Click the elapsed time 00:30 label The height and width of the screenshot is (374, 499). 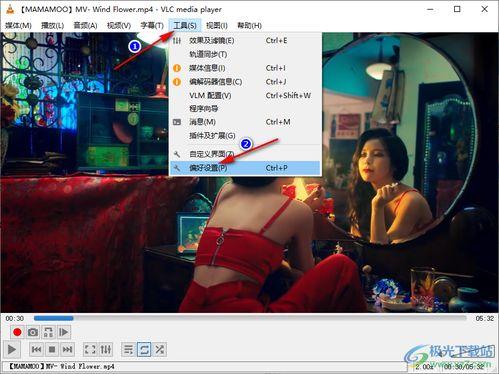[x=15, y=319]
